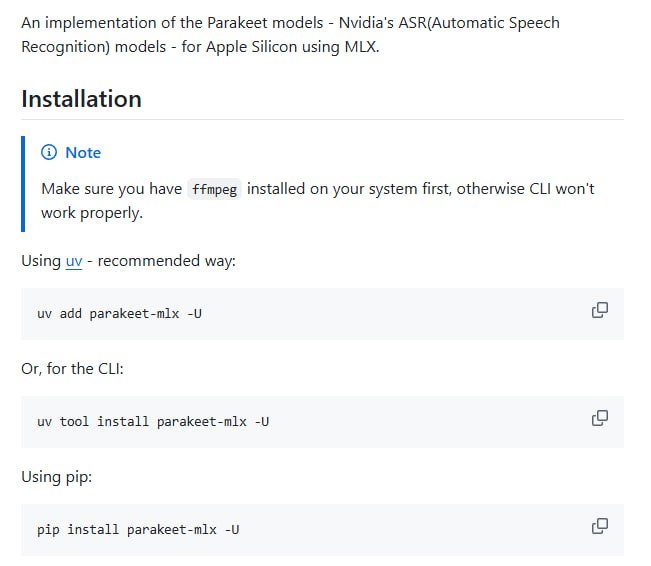Click the 'Using pip:' text
The height and width of the screenshot is (566, 651).
(57, 477)
